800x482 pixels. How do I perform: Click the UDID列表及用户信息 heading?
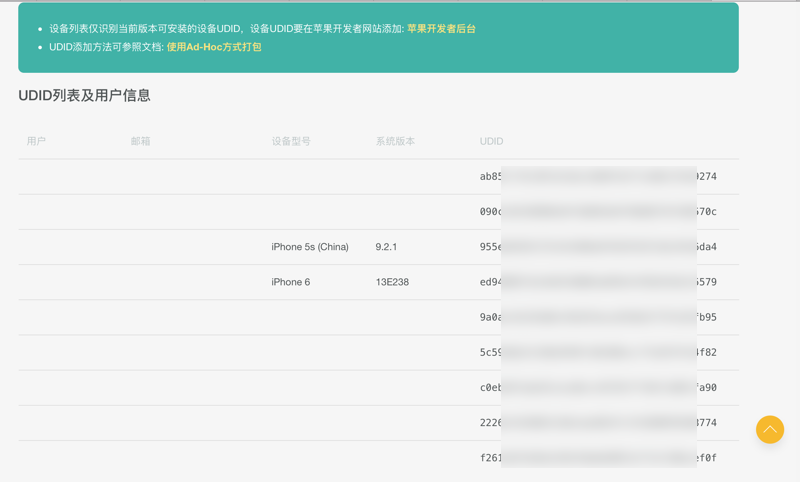pos(84,95)
